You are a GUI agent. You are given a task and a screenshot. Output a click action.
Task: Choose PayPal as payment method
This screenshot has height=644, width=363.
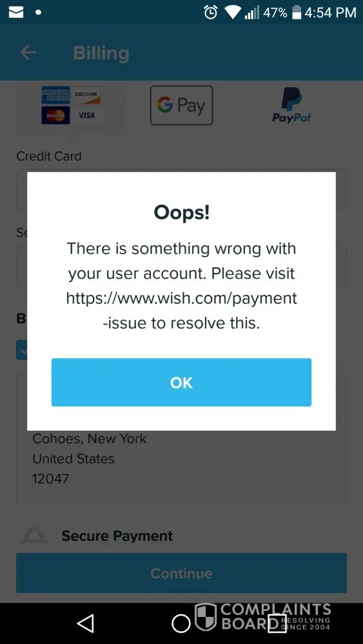click(291, 105)
